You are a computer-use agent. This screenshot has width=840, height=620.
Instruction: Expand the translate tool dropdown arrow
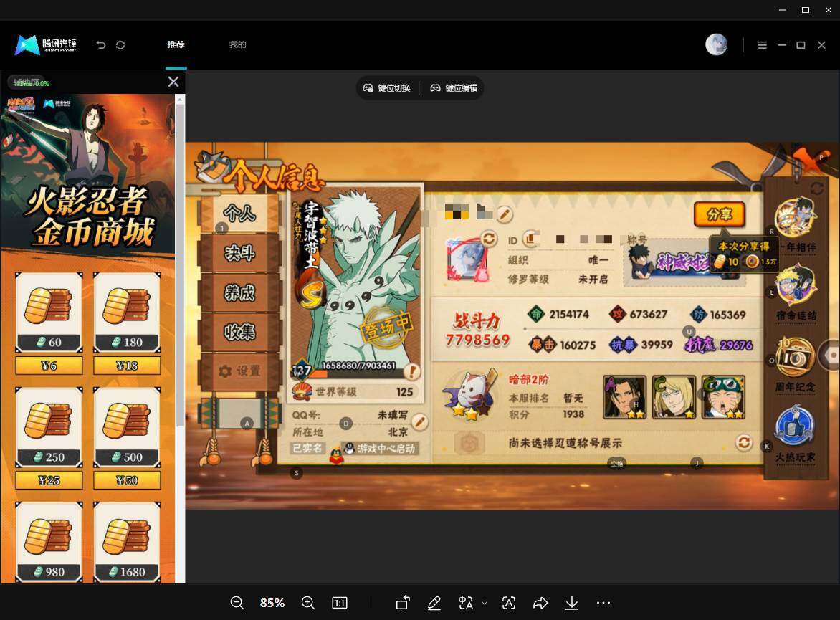point(485,603)
